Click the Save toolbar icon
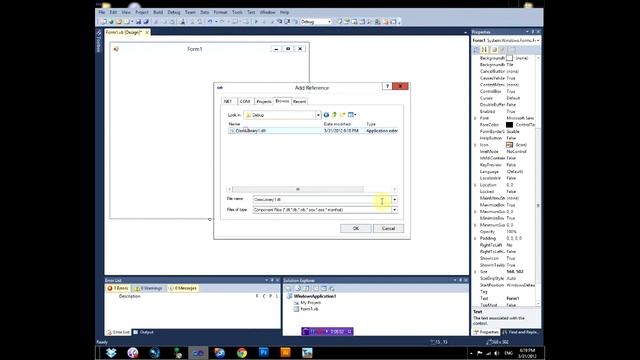 click(138, 22)
